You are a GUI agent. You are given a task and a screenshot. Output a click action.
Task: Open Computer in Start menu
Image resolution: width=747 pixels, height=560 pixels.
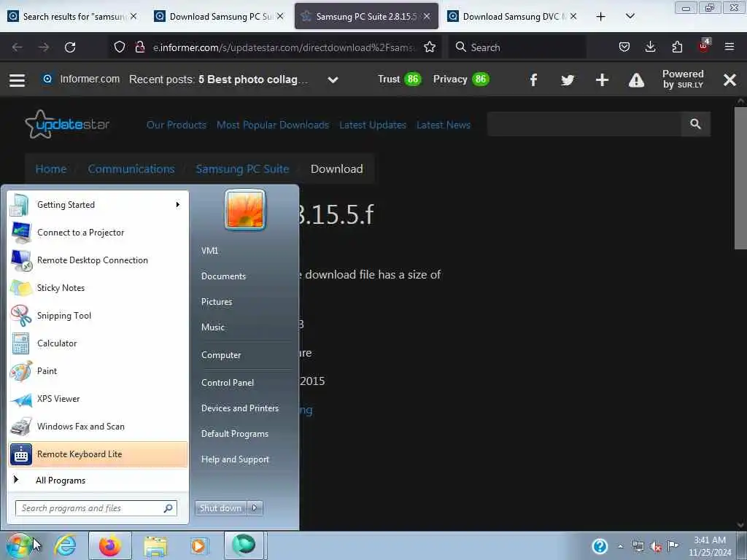(221, 355)
